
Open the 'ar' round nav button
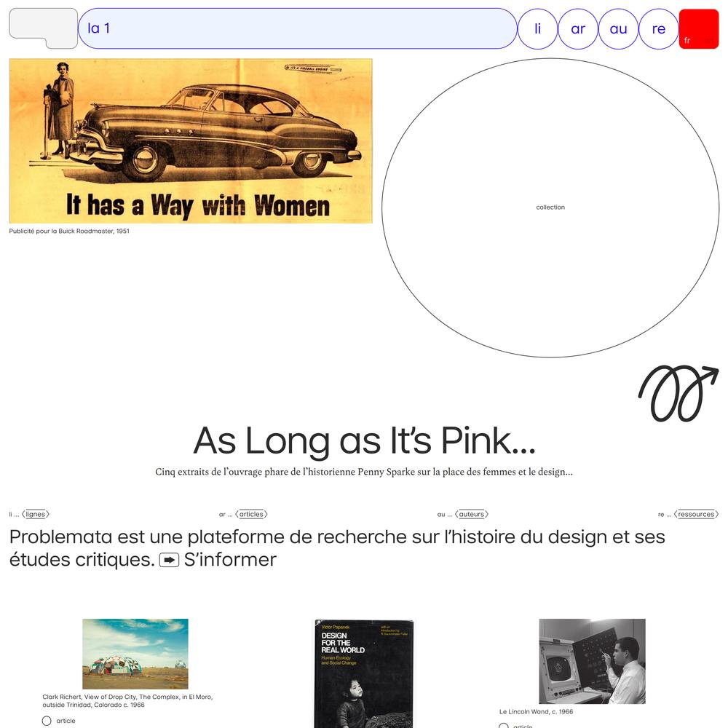click(578, 29)
